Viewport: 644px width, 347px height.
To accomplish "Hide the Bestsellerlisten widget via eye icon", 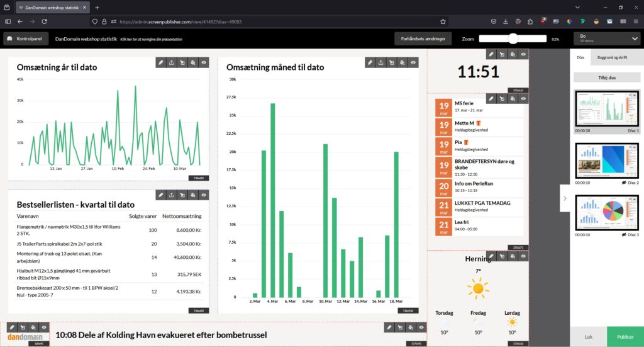I will coord(204,195).
